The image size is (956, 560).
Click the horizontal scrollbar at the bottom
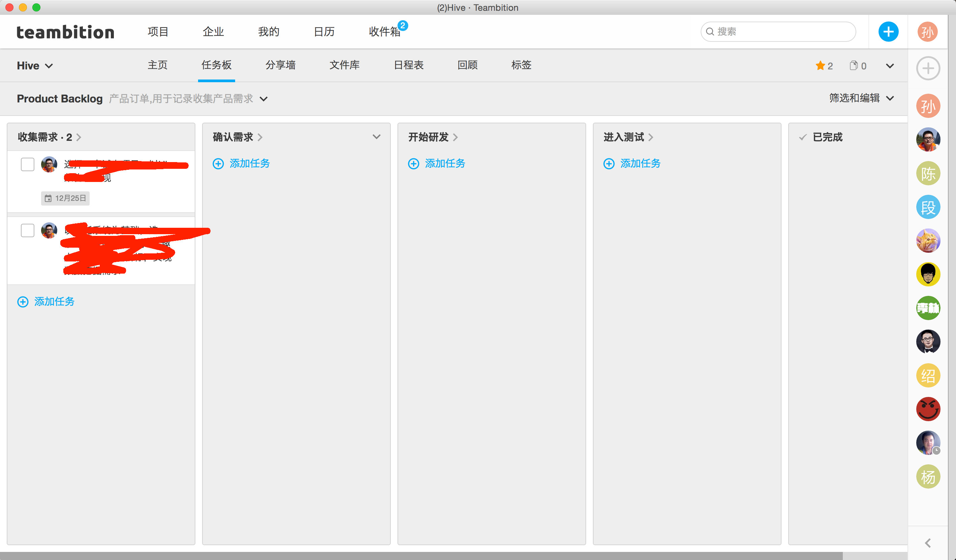click(421, 556)
